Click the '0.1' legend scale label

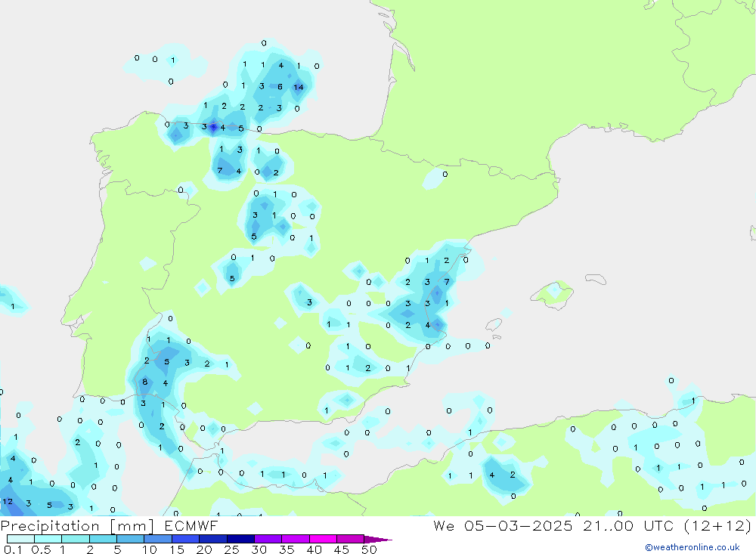tap(13, 549)
